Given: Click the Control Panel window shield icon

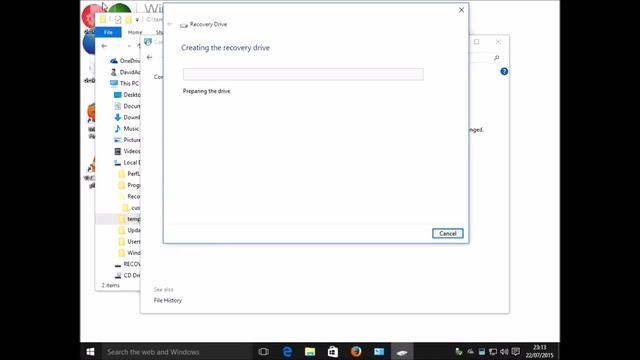Looking at the screenshot, I should [x=148, y=42].
